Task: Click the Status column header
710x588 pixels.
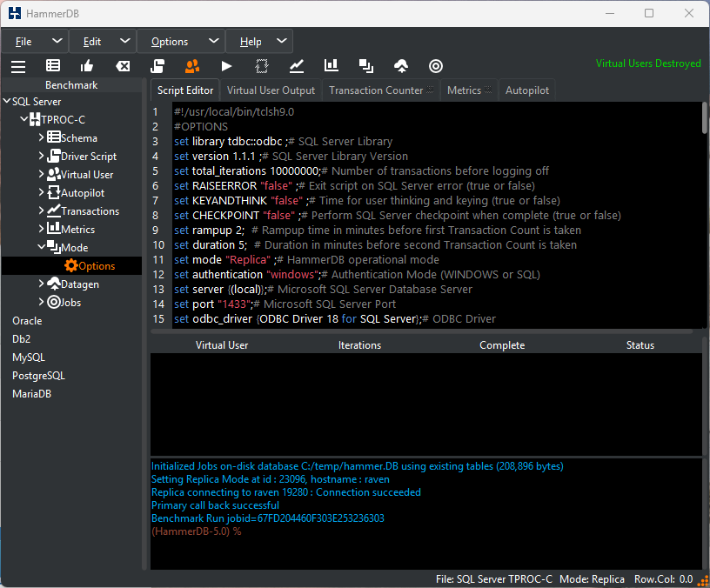Action: click(x=640, y=345)
